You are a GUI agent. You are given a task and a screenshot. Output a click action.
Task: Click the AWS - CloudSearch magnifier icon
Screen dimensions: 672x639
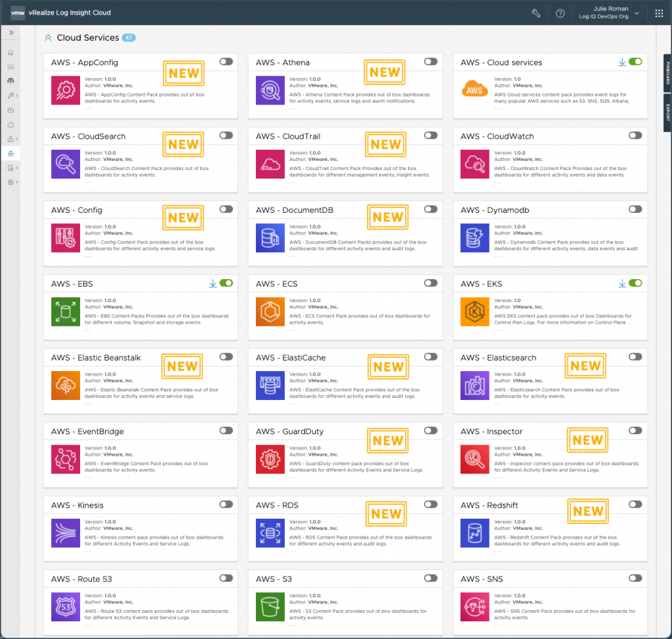pyautogui.click(x=66, y=164)
